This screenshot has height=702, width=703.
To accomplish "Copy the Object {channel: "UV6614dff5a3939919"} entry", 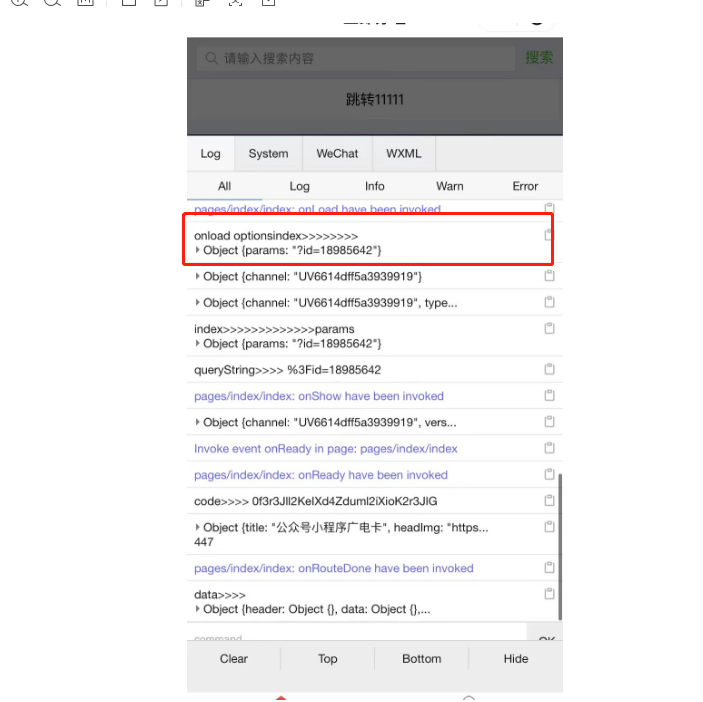I will [x=549, y=275].
